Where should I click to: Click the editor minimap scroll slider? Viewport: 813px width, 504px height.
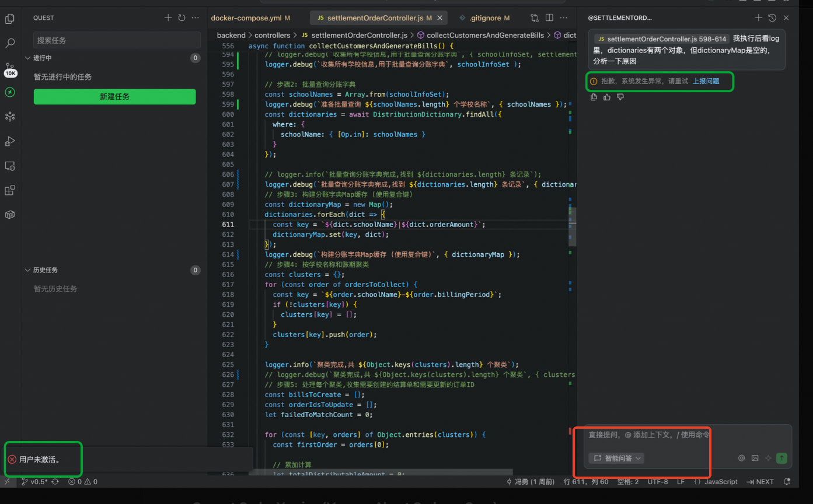(573, 226)
